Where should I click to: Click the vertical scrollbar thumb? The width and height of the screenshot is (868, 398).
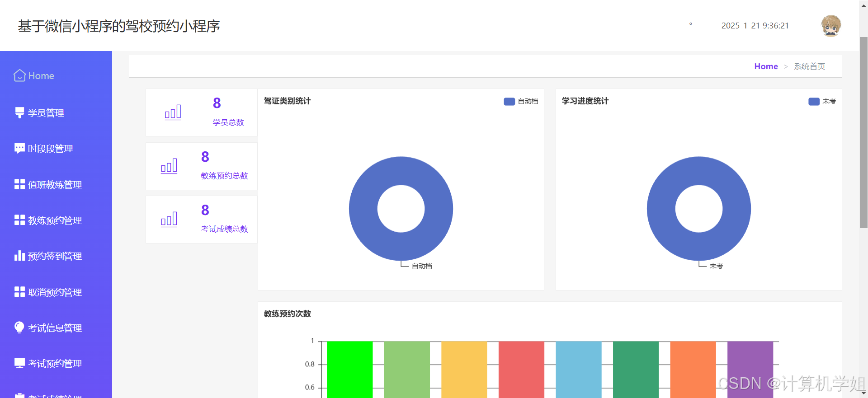[x=863, y=132]
